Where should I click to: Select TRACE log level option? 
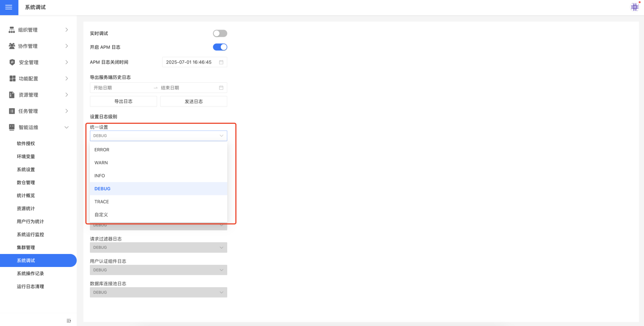(158, 202)
